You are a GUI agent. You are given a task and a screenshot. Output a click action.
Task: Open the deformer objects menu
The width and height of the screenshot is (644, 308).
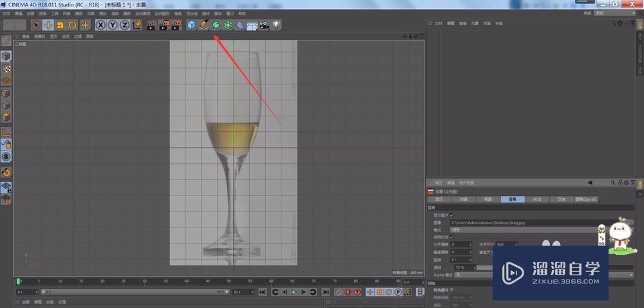pos(240,25)
